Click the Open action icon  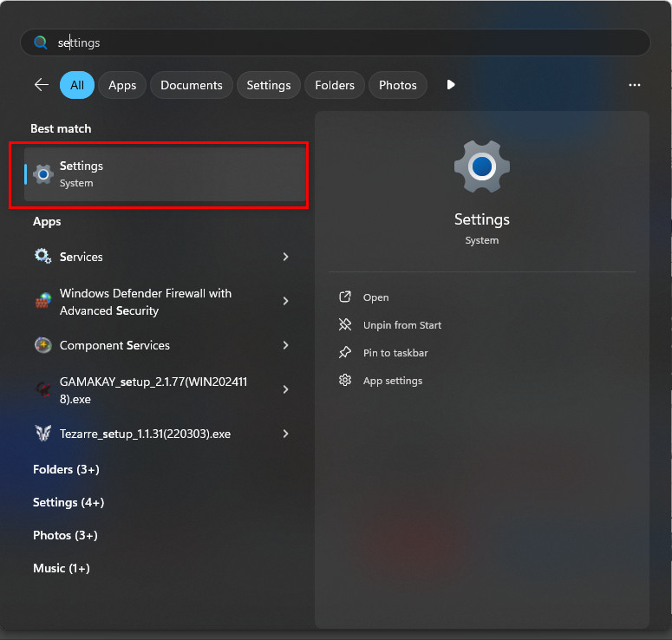click(345, 297)
